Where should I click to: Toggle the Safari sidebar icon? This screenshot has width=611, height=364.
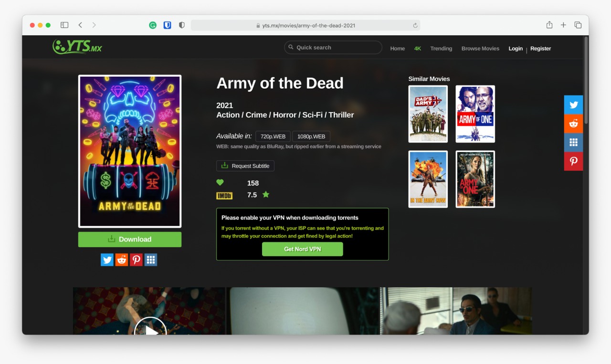[x=64, y=25]
